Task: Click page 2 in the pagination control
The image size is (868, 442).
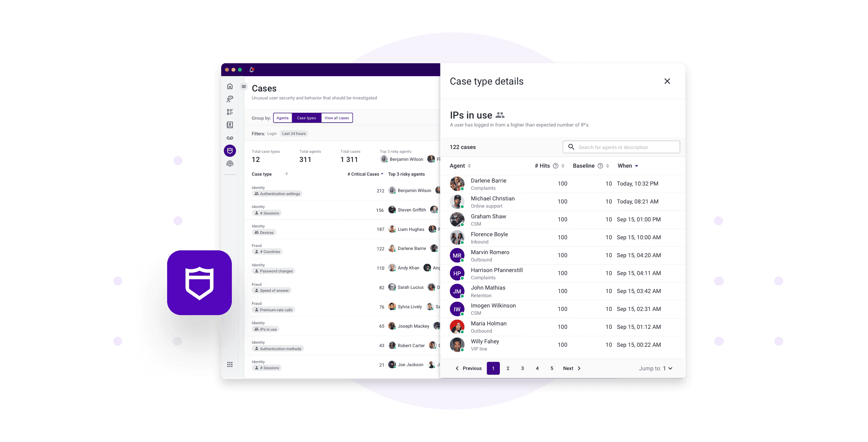Action: 507,368
